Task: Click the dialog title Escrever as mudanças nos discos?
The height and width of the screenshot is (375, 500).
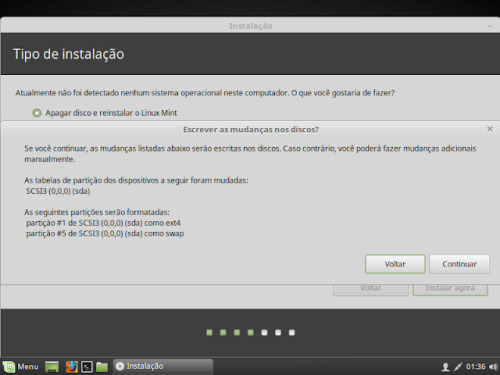Action: click(251, 129)
